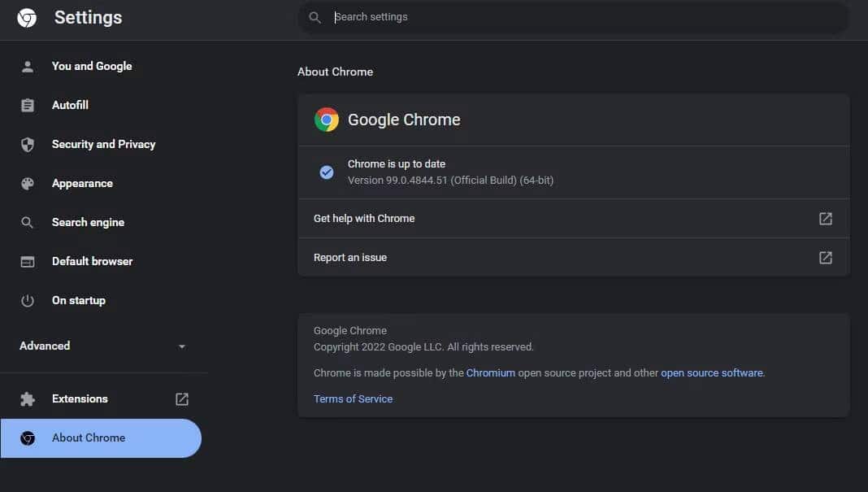
Task: Click the Security and Privacy shield icon
Action: (28, 144)
